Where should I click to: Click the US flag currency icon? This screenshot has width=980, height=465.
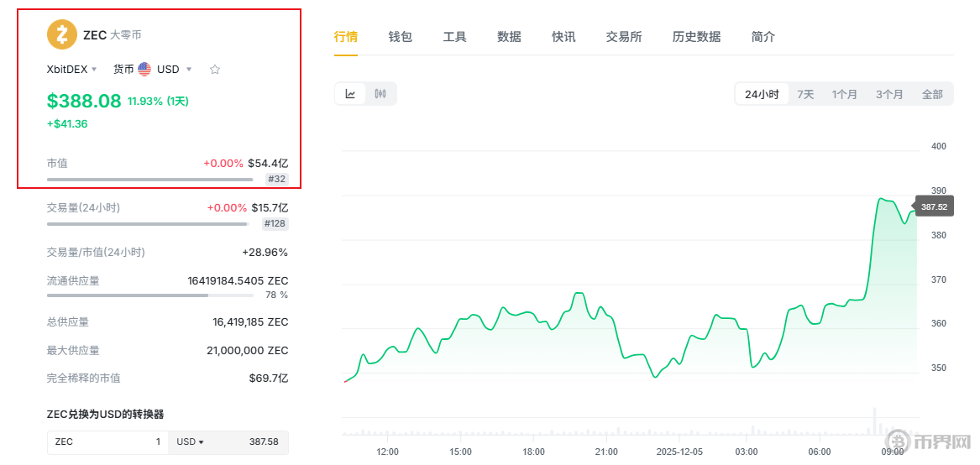(x=144, y=69)
